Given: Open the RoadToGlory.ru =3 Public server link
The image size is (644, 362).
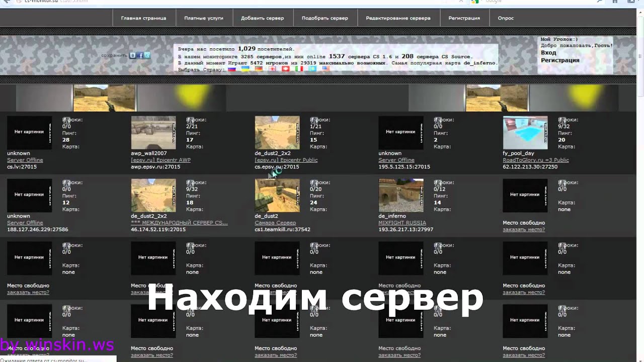Looking at the screenshot, I should click(x=536, y=160).
